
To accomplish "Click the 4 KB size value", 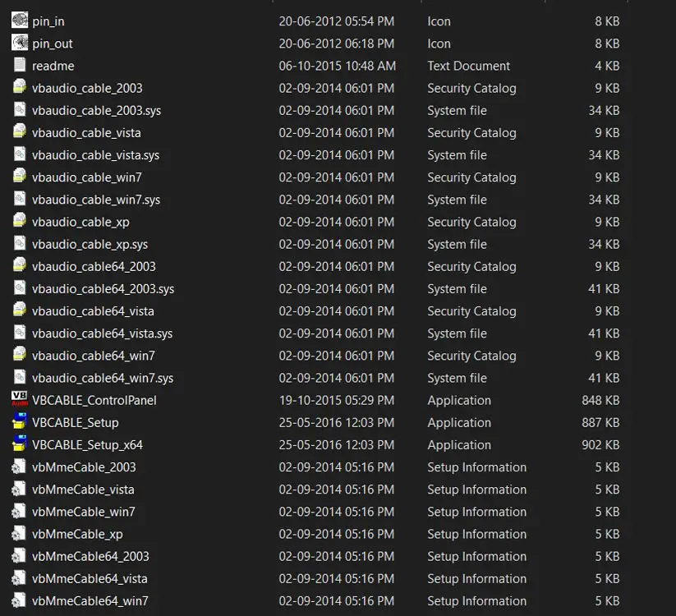I will point(607,66).
